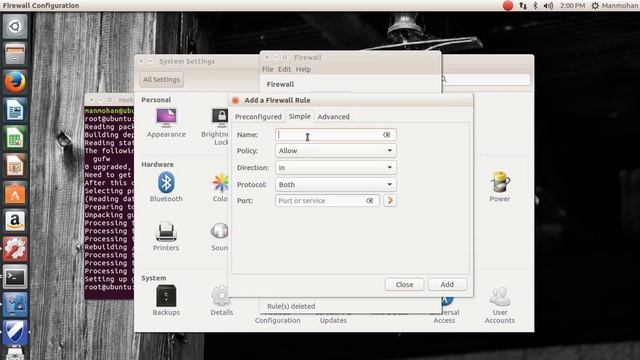Clear the Port field using its clear icon
The height and width of the screenshot is (360, 640).
(369, 201)
